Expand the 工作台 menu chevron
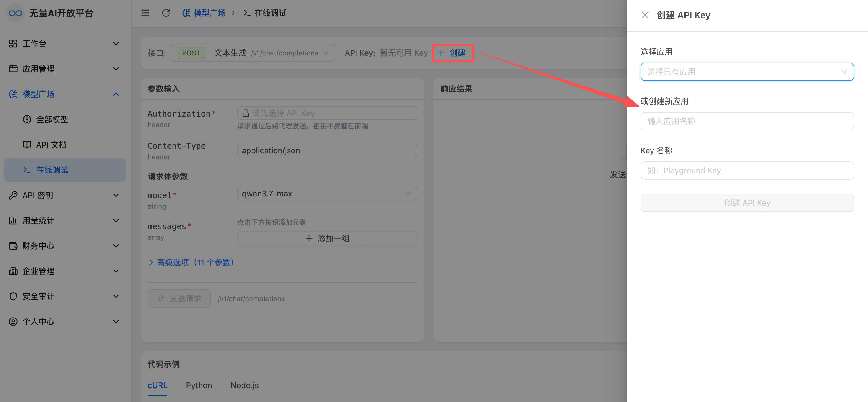The width and height of the screenshot is (868, 402). tap(116, 43)
